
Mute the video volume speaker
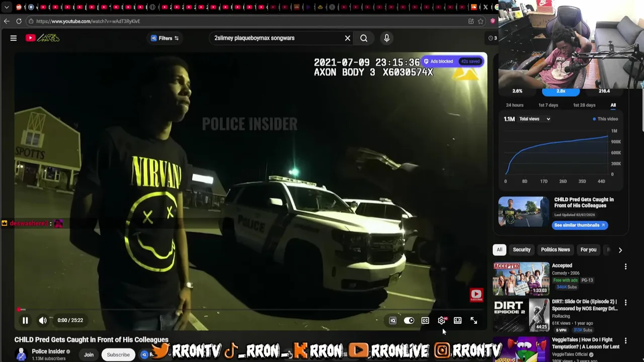[x=43, y=320]
